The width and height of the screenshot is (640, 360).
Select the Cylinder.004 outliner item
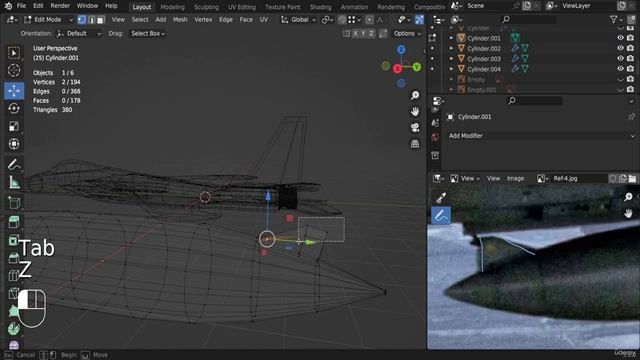pos(484,69)
